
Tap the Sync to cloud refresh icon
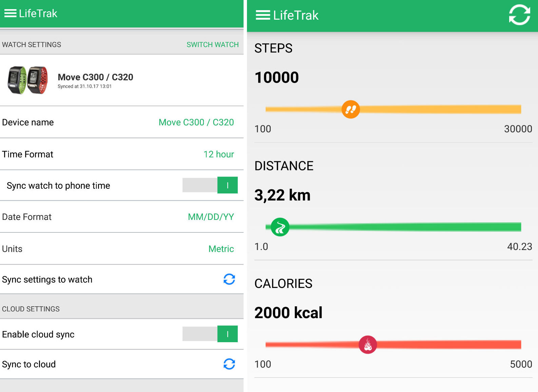[x=229, y=364]
